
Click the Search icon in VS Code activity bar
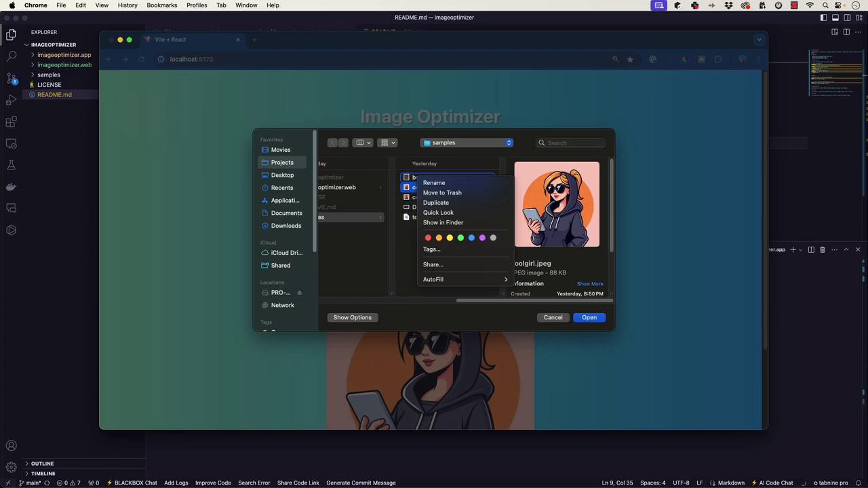[x=11, y=56]
